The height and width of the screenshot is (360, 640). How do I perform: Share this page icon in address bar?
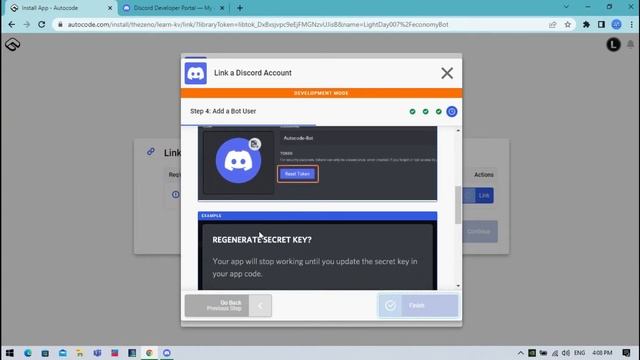click(553, 24)
